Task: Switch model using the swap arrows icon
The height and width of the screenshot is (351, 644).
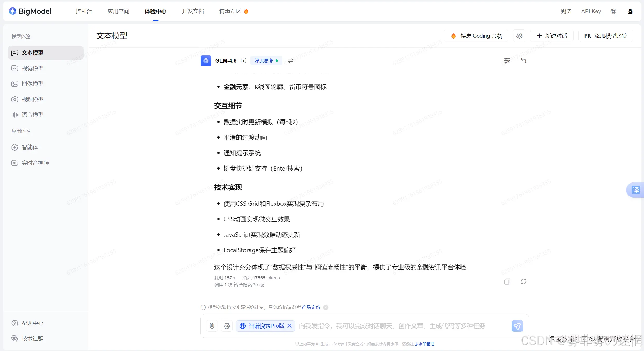Action: (x=291, y=61)
